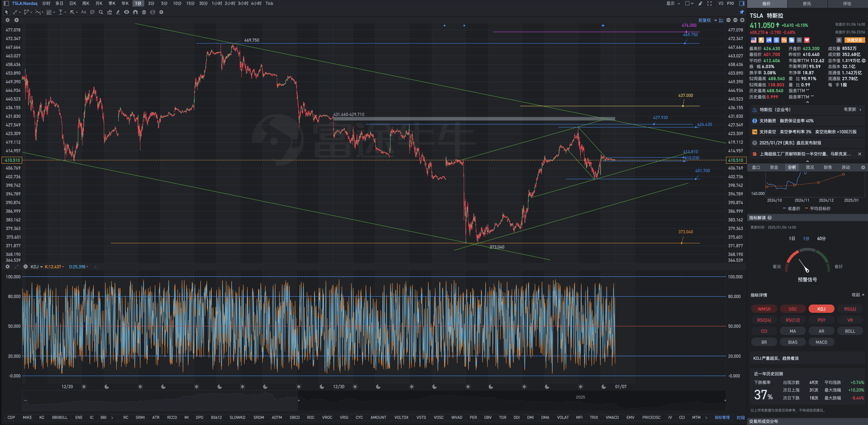The width and height of the screenshot is (868, 425).
Task: Close the KDJ indicator pane
Action: (x=25, y=267)
